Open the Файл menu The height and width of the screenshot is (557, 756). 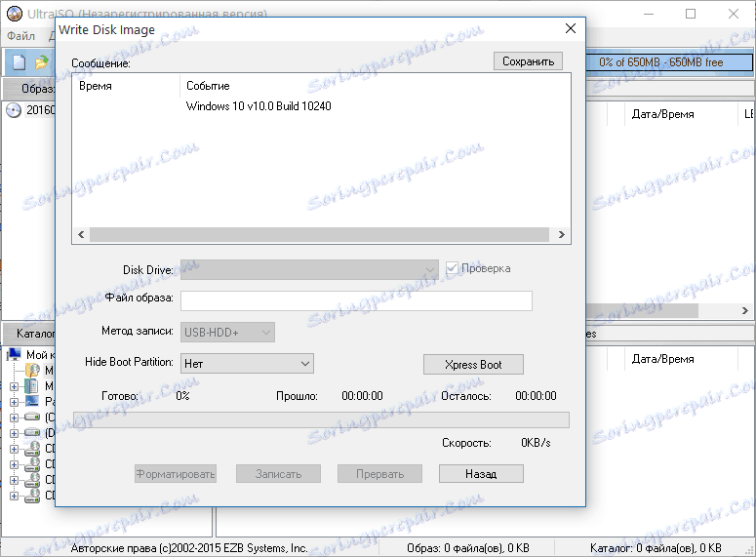coord(20,36)
